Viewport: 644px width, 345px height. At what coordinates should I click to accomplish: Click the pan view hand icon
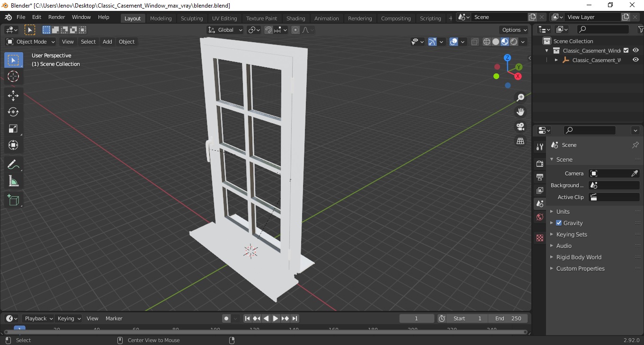[520, 112]
